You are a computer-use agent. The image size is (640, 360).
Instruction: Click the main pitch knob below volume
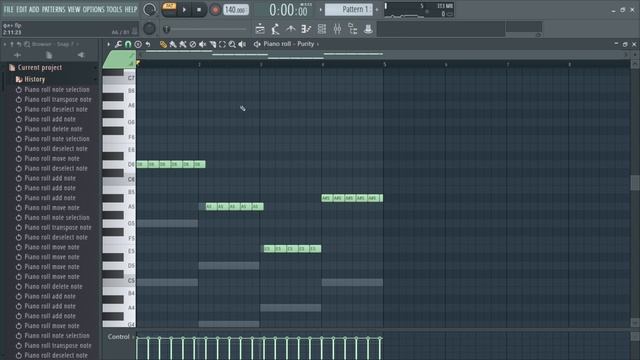149,28
